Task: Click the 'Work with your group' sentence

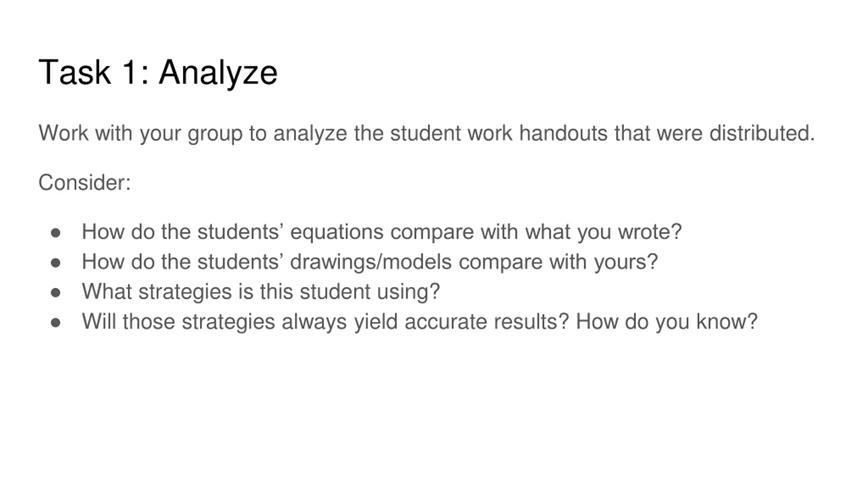Action: click(427, 134)
